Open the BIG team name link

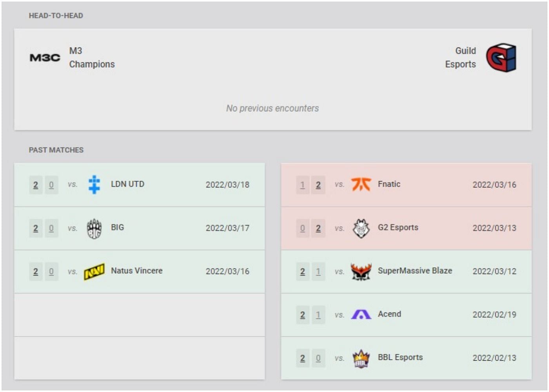coord(117,227)
